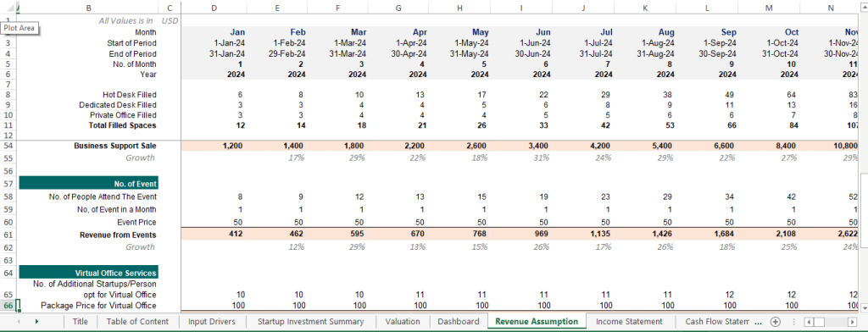Screen dimensions: 868x332
Task: Click the 'All Values is in' cell
Action: click(x=125, y=20)
